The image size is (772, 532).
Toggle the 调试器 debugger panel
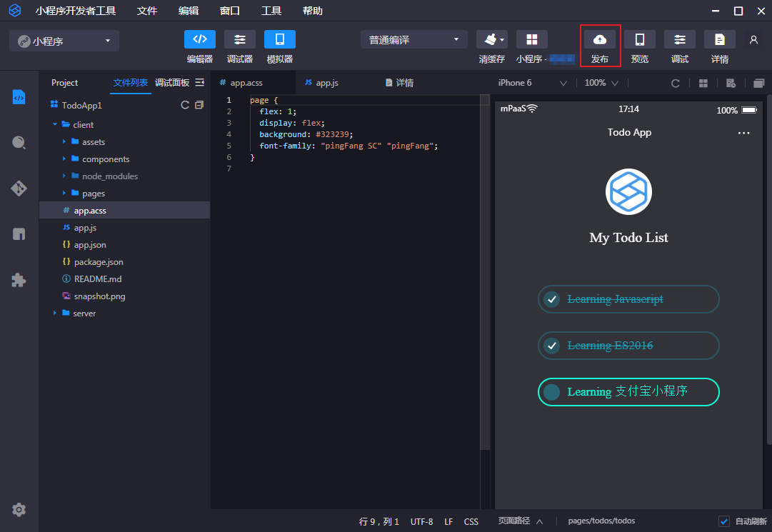tap(240, 39)
